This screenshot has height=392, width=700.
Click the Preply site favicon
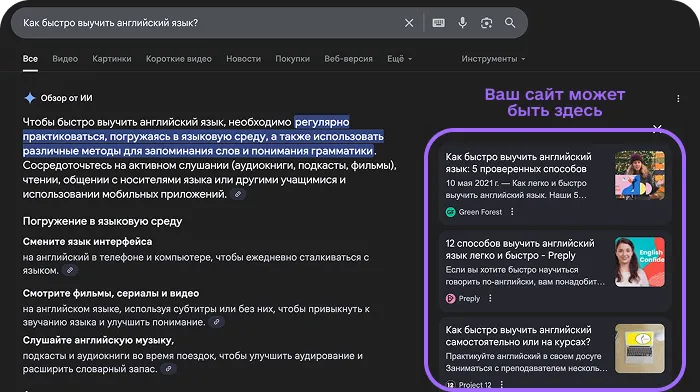coord(450,298)
